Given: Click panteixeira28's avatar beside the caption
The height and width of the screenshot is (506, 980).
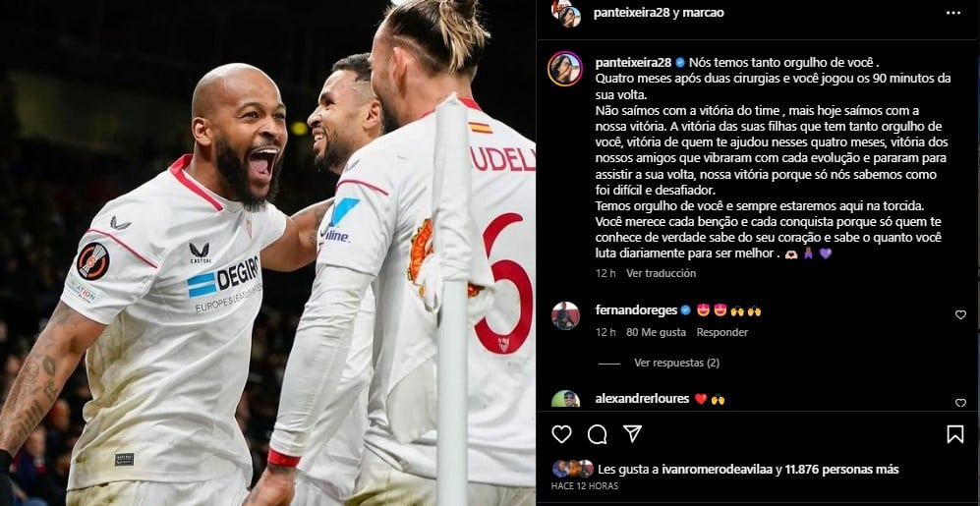Looking at the screenshot, I should point(565,69).
